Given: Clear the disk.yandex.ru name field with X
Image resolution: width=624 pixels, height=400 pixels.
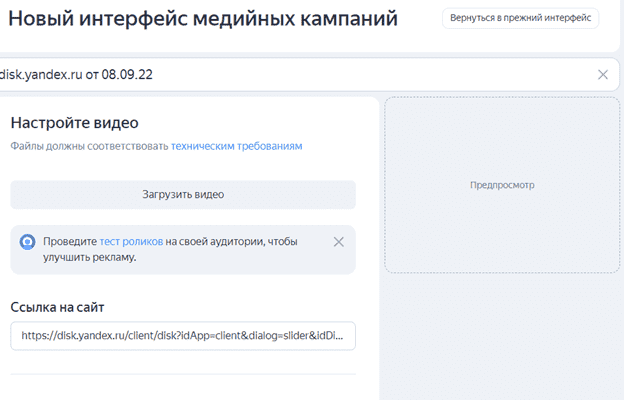Looking at the screenshot, I should click(x=603, y=74).
